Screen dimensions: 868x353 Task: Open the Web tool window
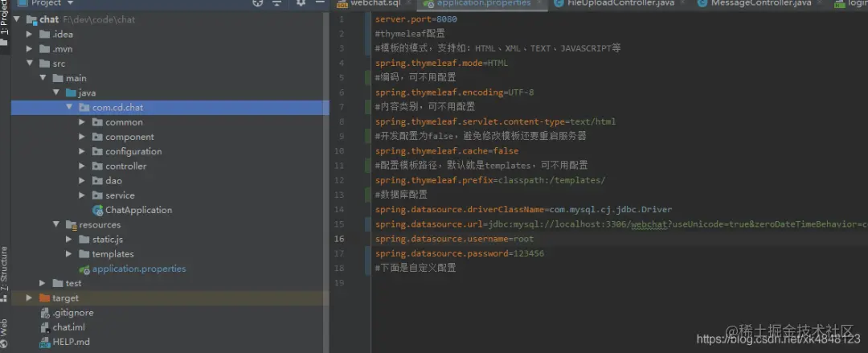[x=5, y=333]
